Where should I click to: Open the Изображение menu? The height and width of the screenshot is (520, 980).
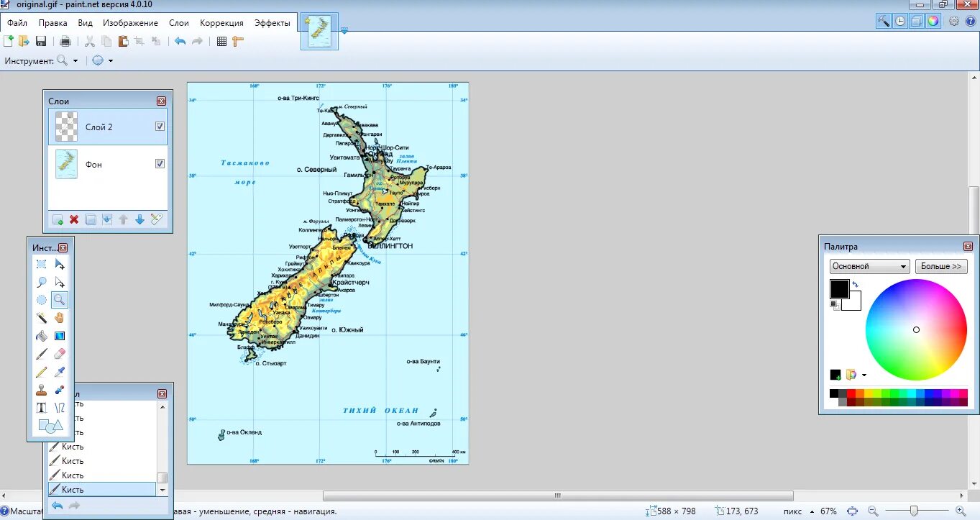[x=130, y=23]
